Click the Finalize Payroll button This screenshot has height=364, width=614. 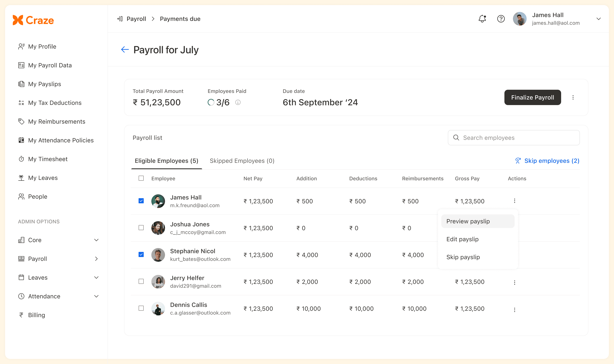coord(532,97)
